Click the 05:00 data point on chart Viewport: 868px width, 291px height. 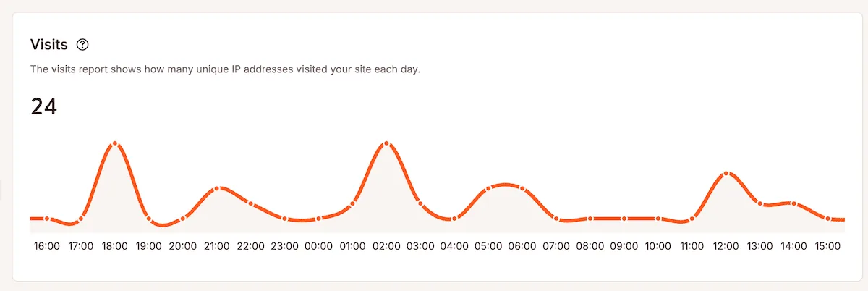point(488,189)
